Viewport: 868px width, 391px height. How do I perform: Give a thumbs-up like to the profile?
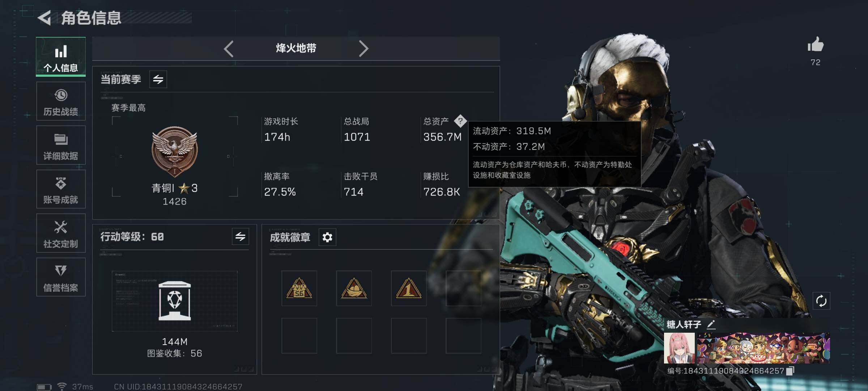[815, 45]
